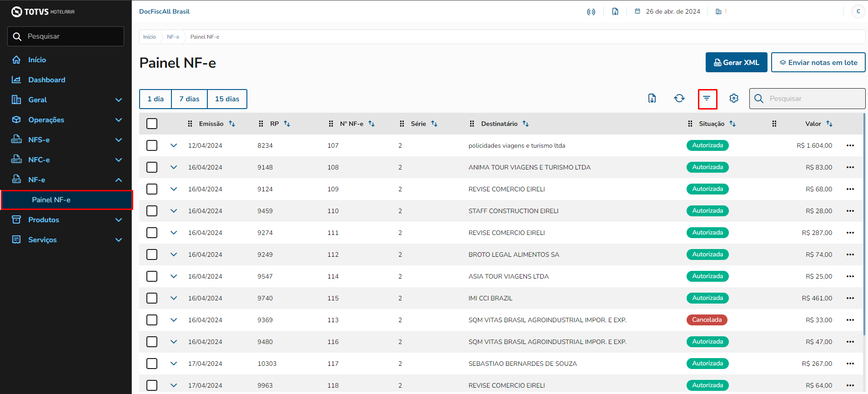Click Enviar notas em lote button
The image size is (868, 394).
[818, 62]
